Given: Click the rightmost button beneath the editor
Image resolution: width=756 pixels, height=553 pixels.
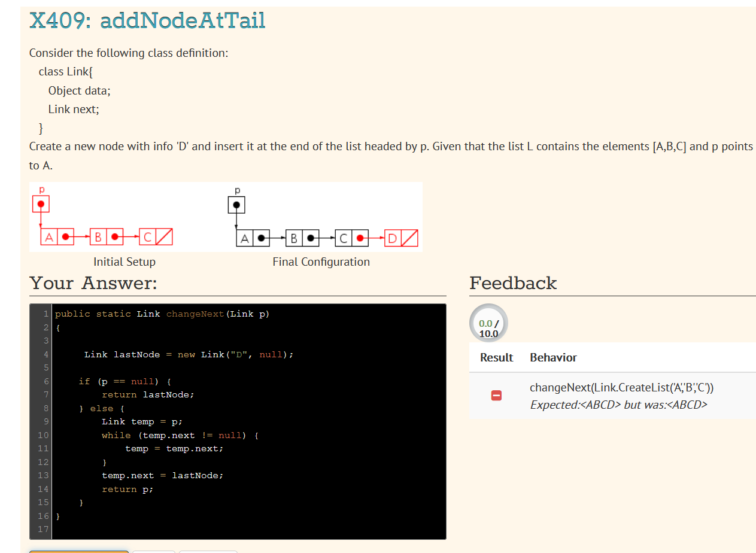Looking at the screenshot, I should 208,549.
